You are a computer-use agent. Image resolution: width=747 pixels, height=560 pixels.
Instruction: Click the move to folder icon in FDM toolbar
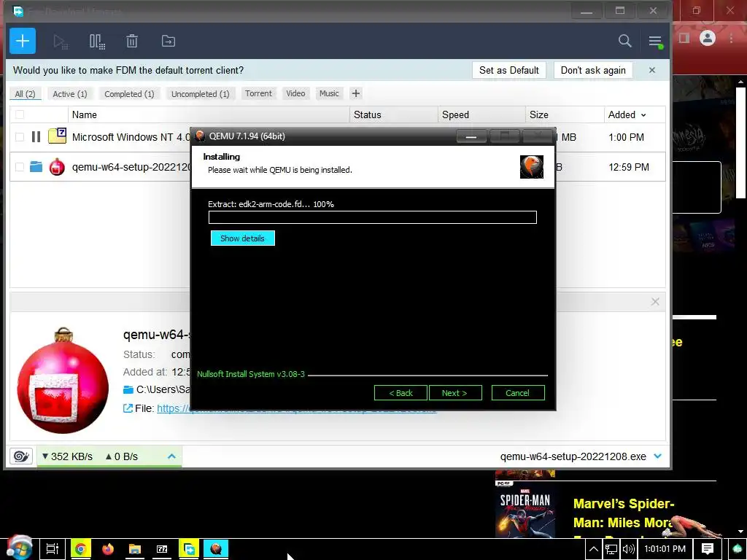(x=169, y=41)
